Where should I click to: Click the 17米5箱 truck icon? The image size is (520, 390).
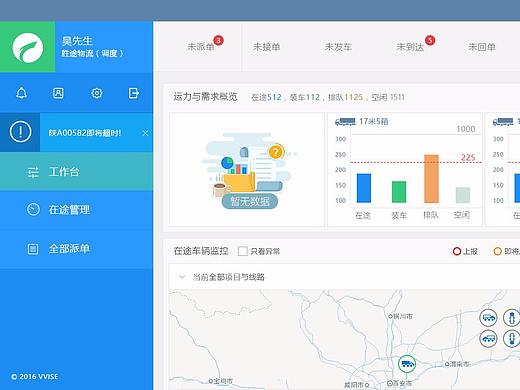pyautogui.click(x=345, y=122)
